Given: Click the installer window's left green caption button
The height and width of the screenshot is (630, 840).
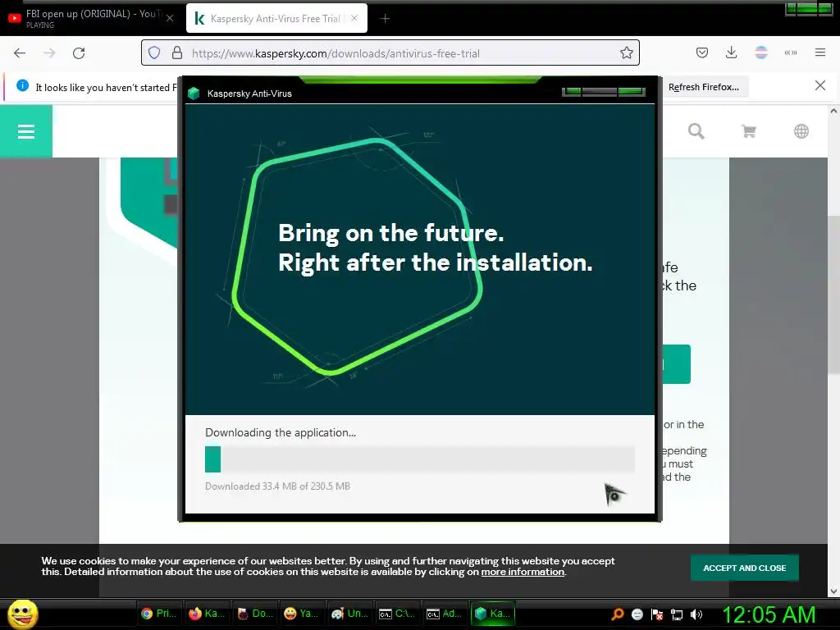Looking at the screenshot, I should click(572, 92).
